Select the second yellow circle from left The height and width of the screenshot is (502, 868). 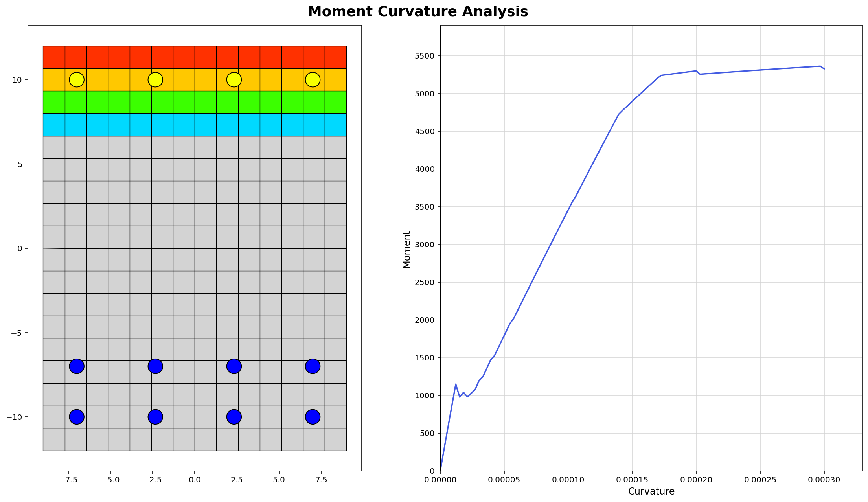coord(155,80)
